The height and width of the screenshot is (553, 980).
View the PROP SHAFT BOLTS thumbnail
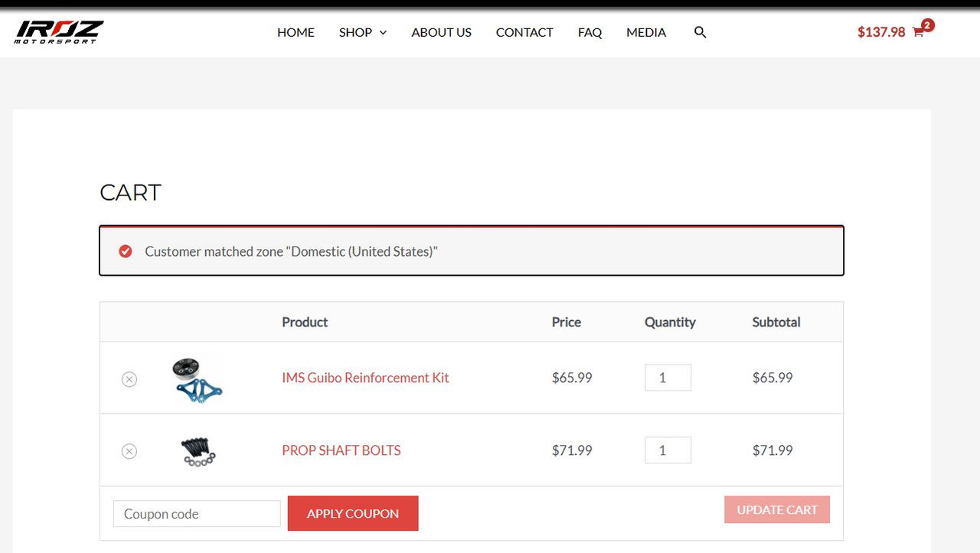point(198,451)
